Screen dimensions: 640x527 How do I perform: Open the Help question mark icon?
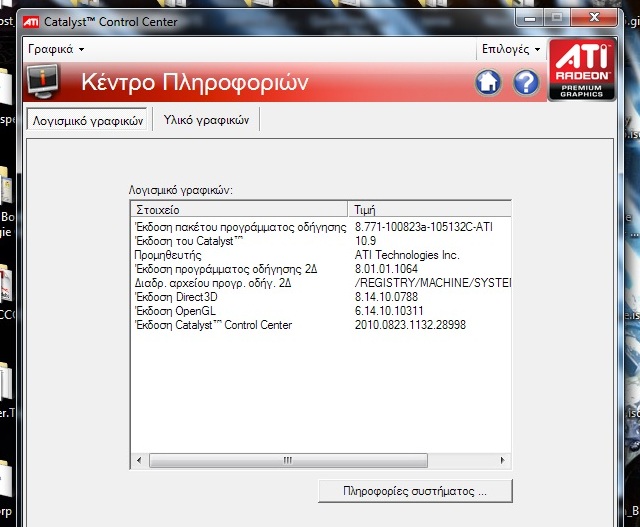click(526, 82)
